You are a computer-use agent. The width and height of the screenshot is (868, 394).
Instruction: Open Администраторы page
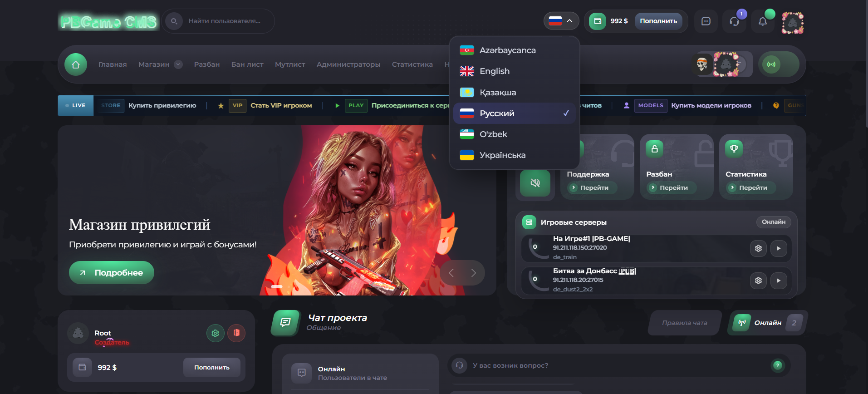(x=348, y=64)
